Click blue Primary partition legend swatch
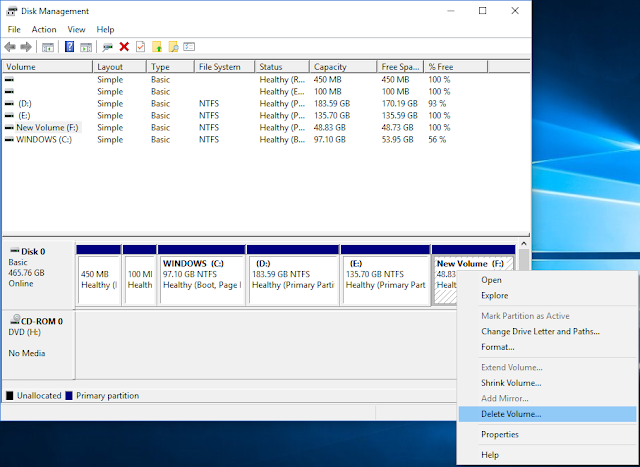This screenshot has width=640, height=467. pyautogui.click(x=69, y=396)
